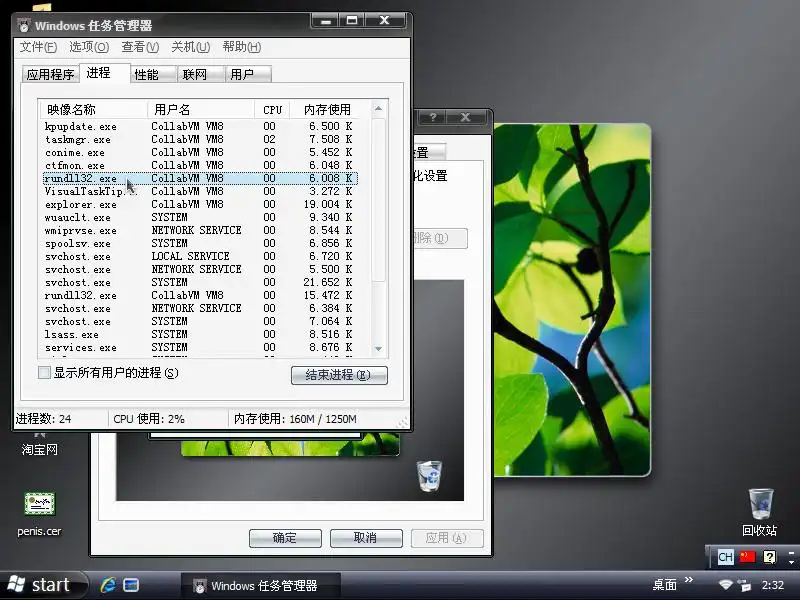Sort by 映像名称 column header
This screenshot has width=800, height=600.
pos(93,109)
